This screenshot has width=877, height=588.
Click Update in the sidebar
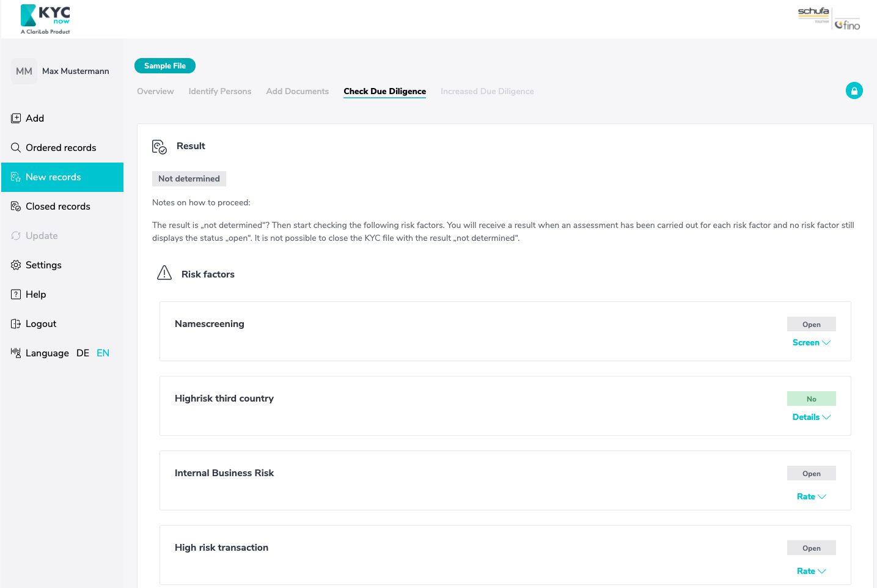[x=62, y=235]
